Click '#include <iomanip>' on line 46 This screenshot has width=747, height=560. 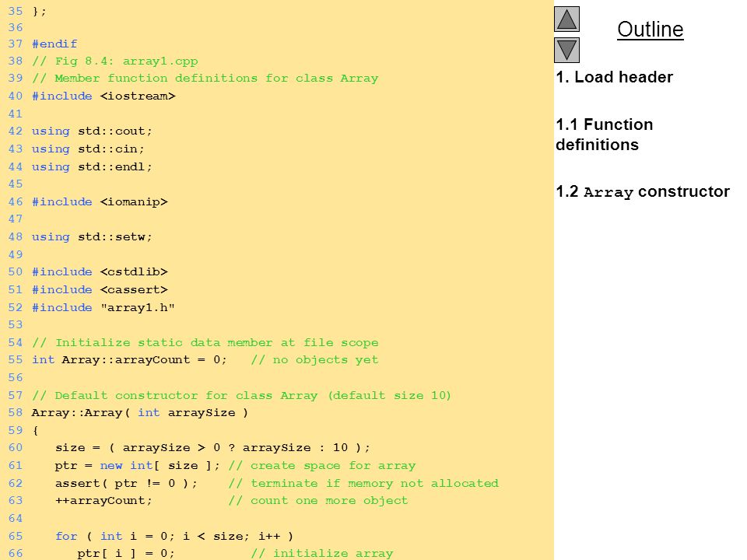100,202
